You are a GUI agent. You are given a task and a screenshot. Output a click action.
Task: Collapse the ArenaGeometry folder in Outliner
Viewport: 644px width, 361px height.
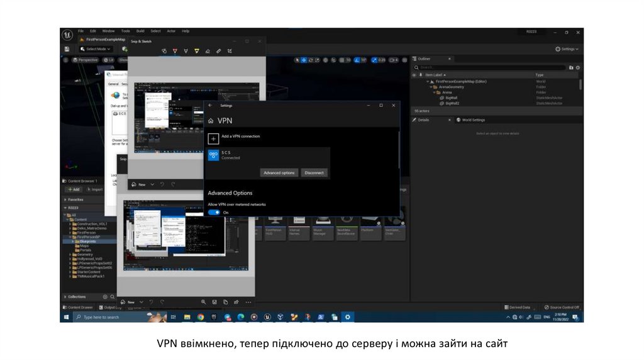(x=431, y=87)
